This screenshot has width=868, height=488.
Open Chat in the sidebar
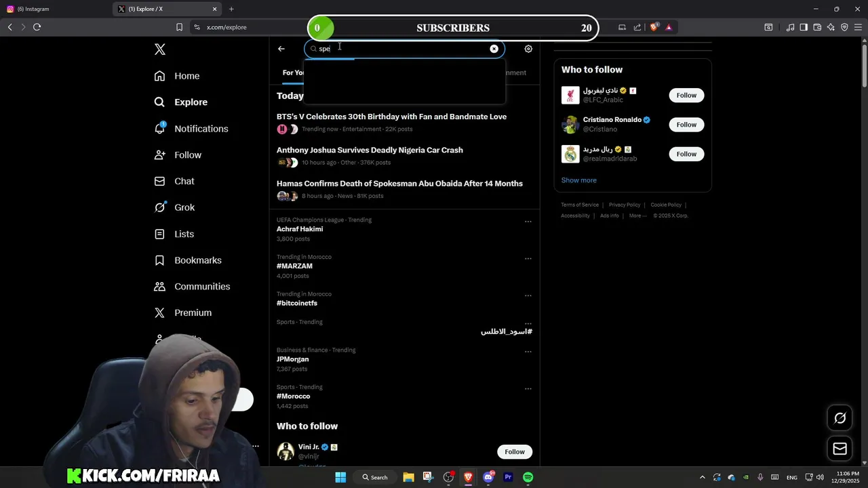click(174, 182)
